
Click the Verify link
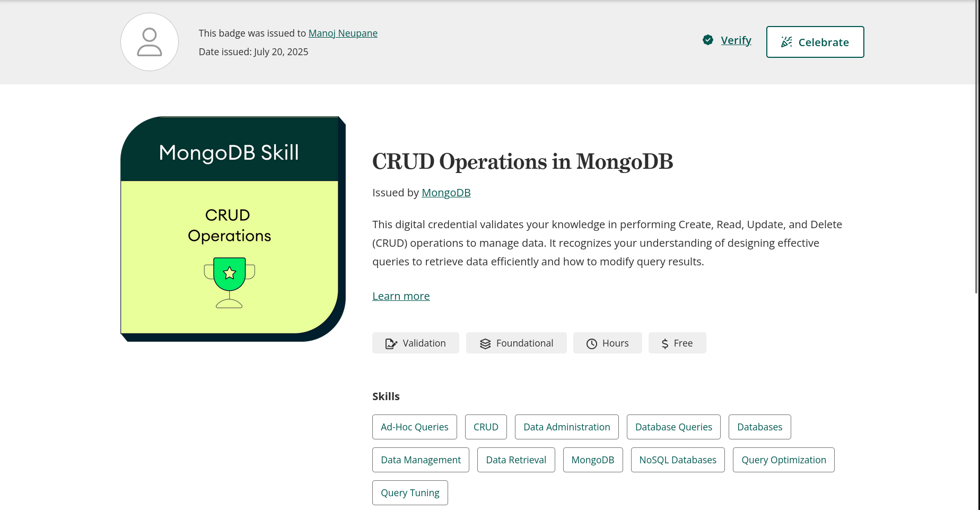(x=736, y=40)
